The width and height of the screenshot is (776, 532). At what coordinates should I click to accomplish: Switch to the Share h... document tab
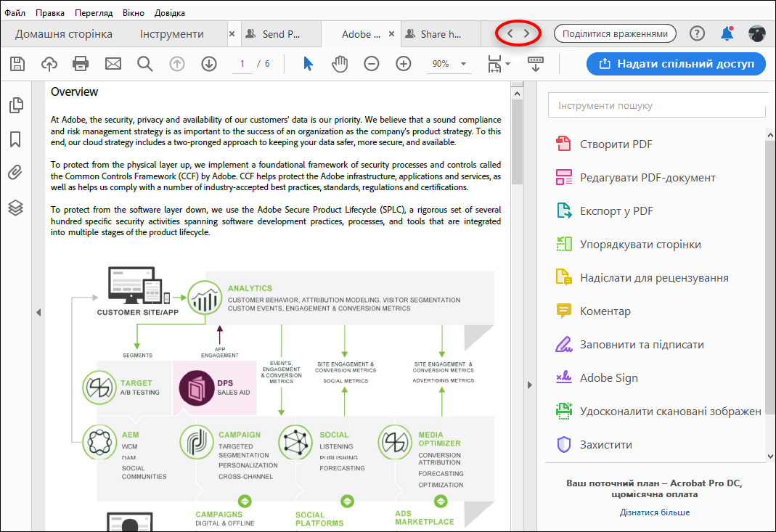pyautogui.click(x=441, y=34)
